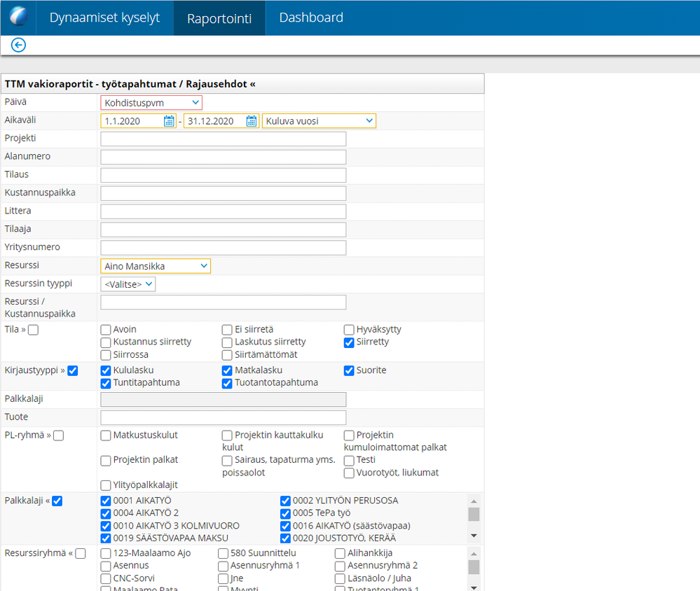Uncheck the Suorite checkbox
700x591 pixels.
pyautogui.click(x=349, y=370)
